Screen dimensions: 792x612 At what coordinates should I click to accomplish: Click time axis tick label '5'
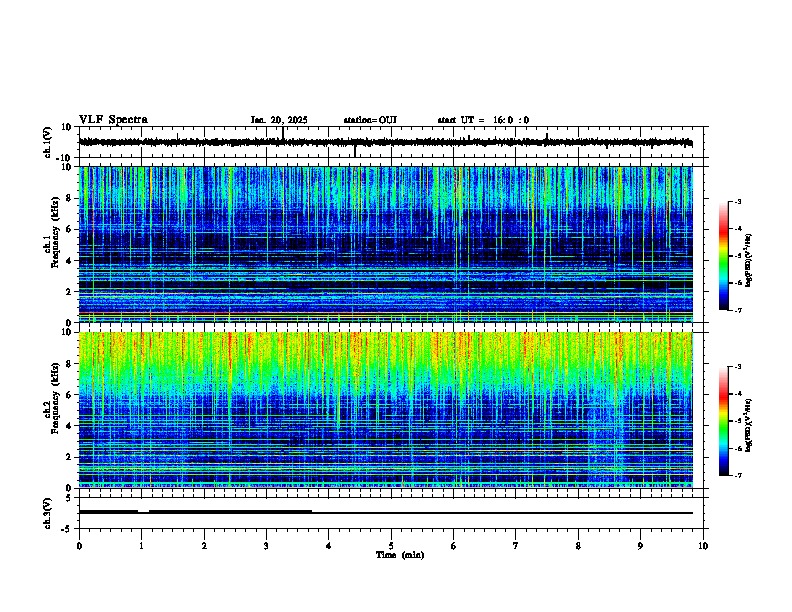(x=391, y=546)
